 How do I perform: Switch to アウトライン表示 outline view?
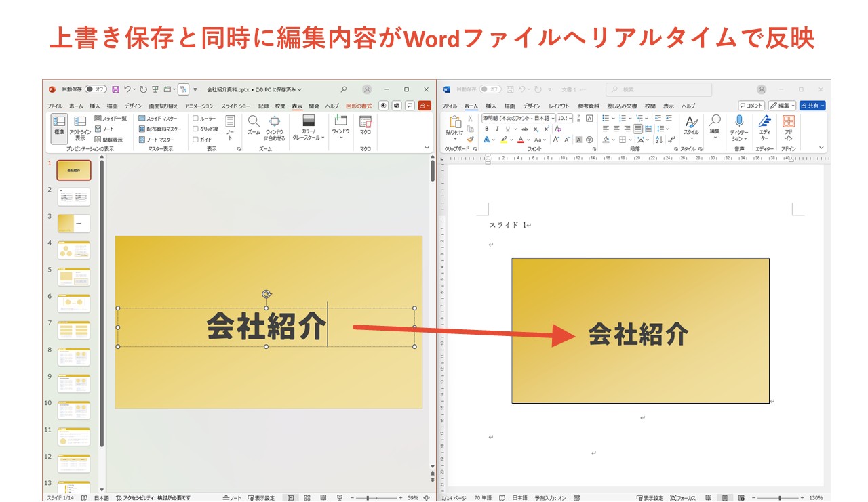pyautogui.click(x=80, y=128)
